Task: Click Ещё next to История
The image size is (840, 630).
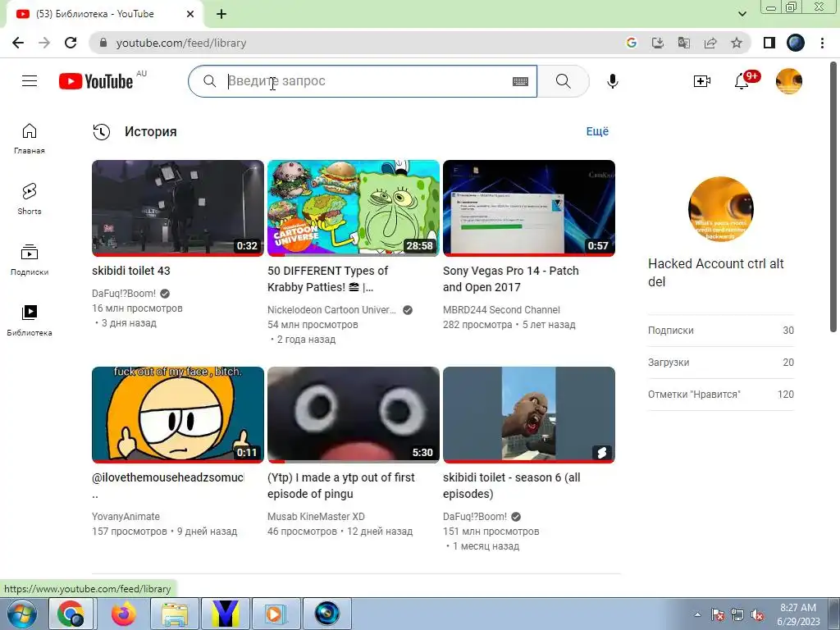Action: click(x=597, y=131)
